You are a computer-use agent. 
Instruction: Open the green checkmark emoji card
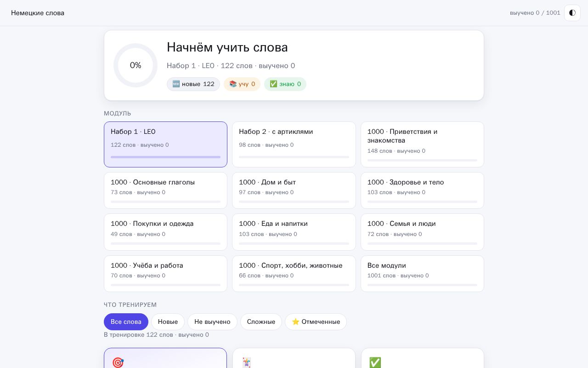click(x=423, y=358)
